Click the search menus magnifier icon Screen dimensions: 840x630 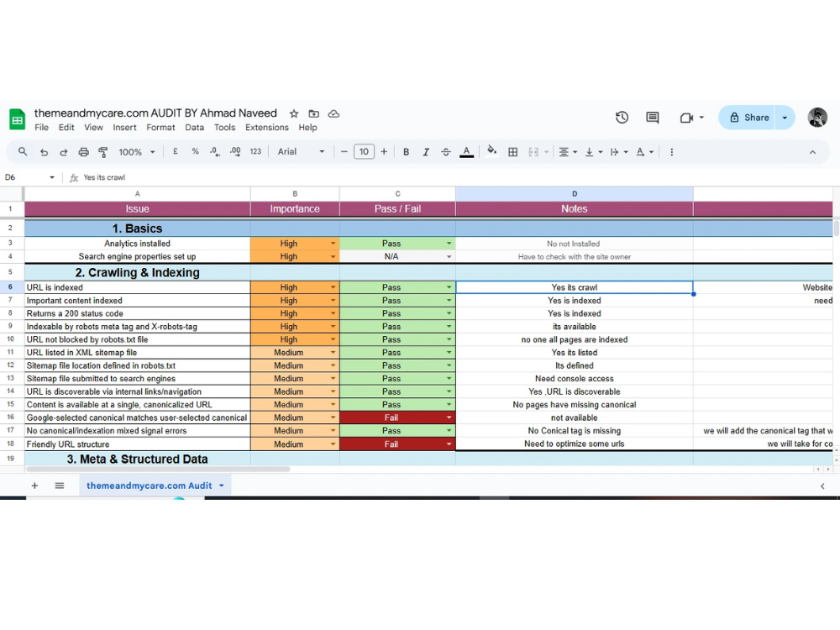23,151
